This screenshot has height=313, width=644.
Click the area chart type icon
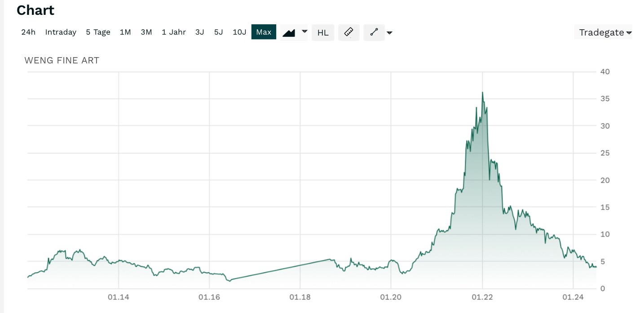(289, 32)
